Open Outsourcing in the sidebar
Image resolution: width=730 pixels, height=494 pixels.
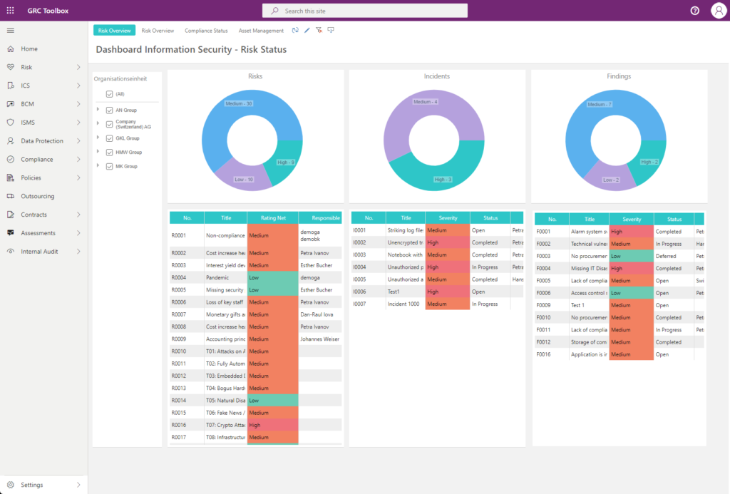(x=37, y=196)
